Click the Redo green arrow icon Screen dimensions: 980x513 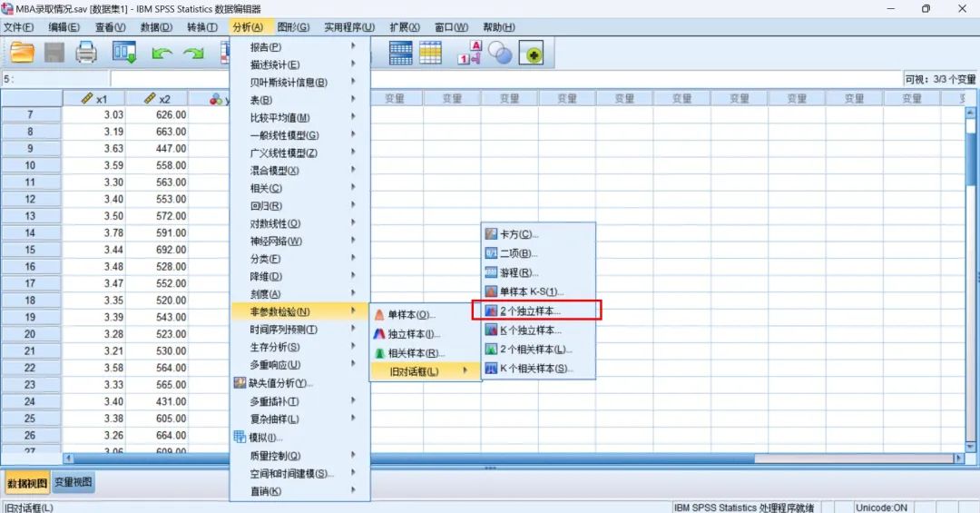[x=193, y=54]
